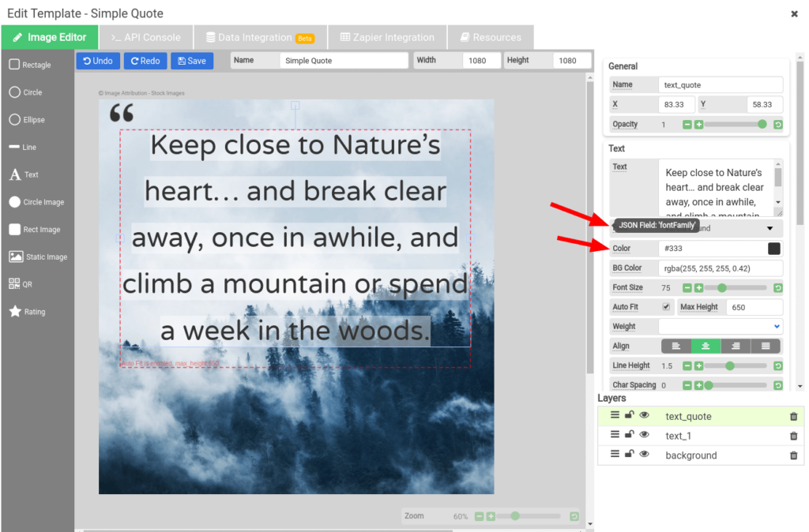The height and width of the screenshot is (532, 809).
Task: Open the Data Integration tab
Action: pos(260,37)
